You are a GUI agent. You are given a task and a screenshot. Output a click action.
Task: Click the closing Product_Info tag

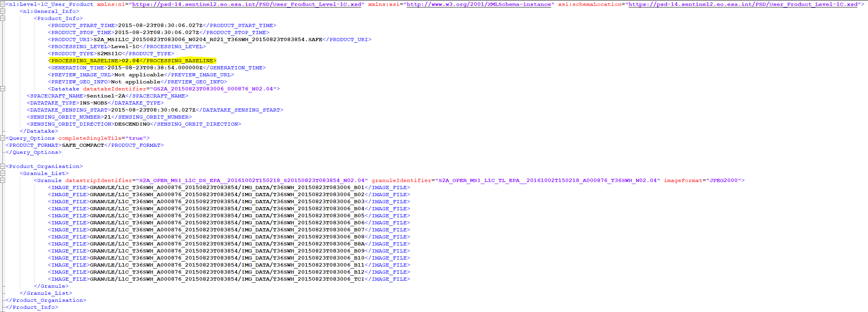point(32,307)
